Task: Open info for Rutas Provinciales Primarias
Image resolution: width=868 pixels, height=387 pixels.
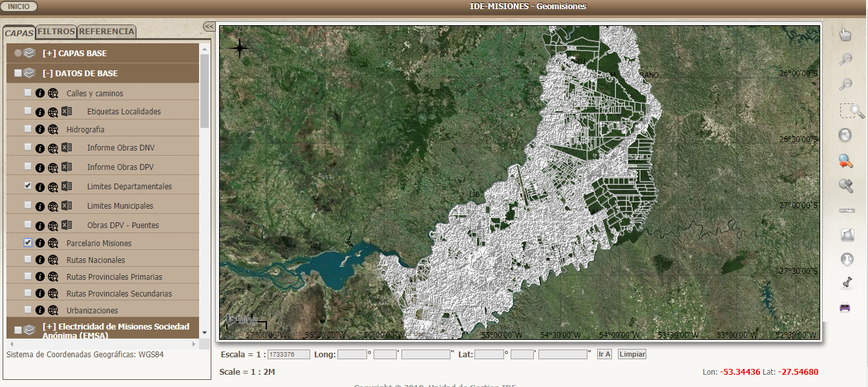Action: point(39,277)
